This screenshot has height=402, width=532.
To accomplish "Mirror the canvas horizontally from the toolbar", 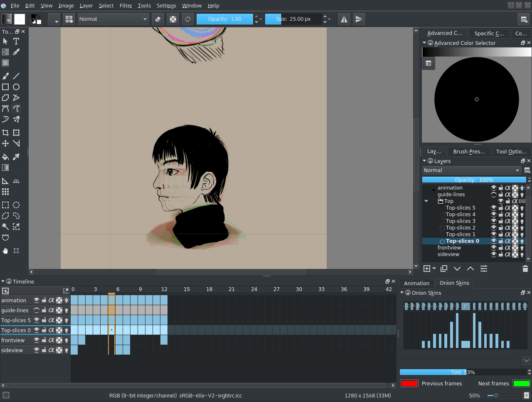I will point(344,19).
